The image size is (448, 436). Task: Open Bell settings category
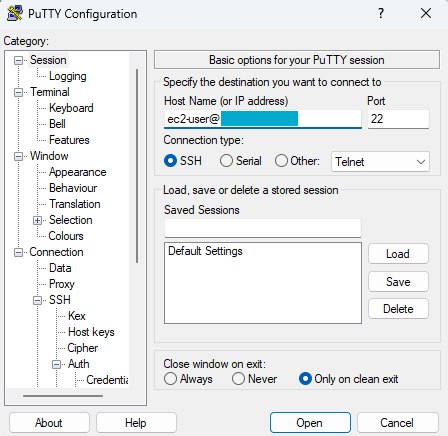click(x=57, y=124)
